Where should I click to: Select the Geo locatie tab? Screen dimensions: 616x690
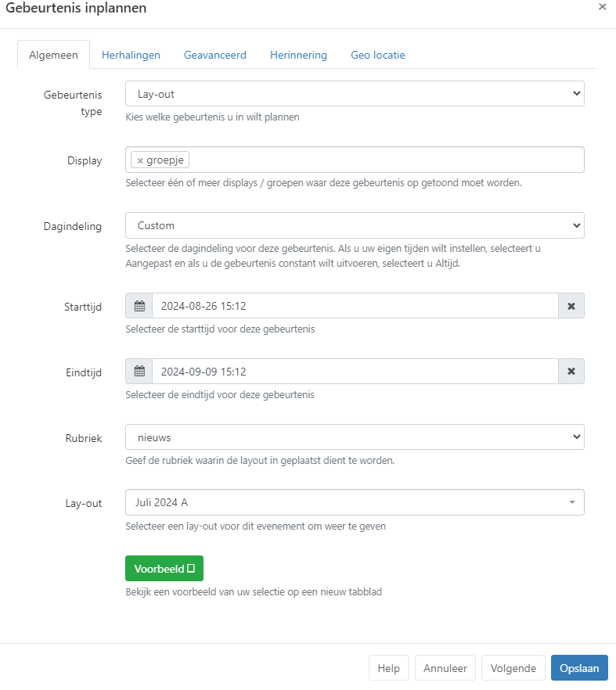tap(377, 55)
